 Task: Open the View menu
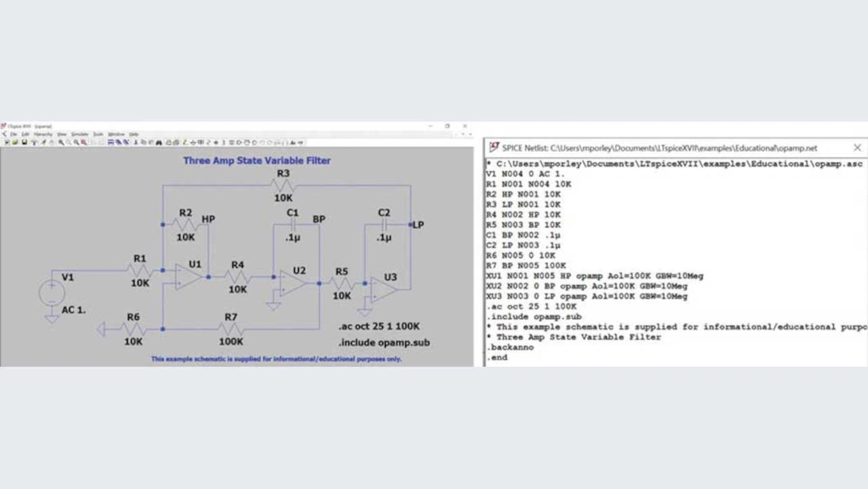click(x=62, y=134)
